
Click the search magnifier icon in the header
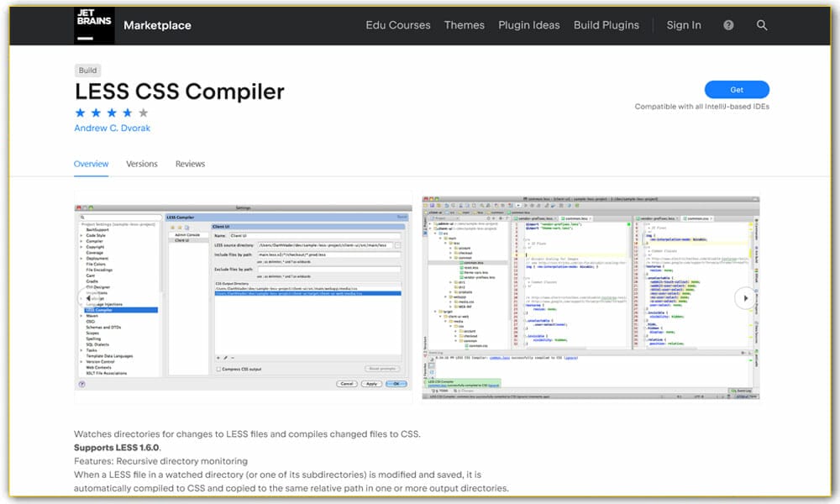[762, 25]
